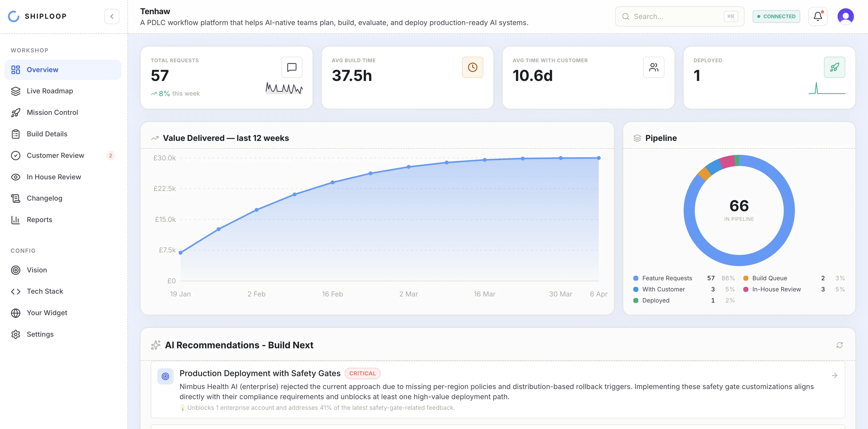
Task: Collapse the sidebar with the chevron button
Action: pyautogui.click(x=112, y=16)
